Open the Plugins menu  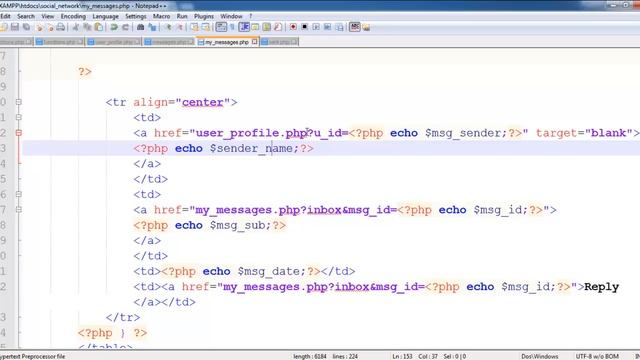point(204,16)
